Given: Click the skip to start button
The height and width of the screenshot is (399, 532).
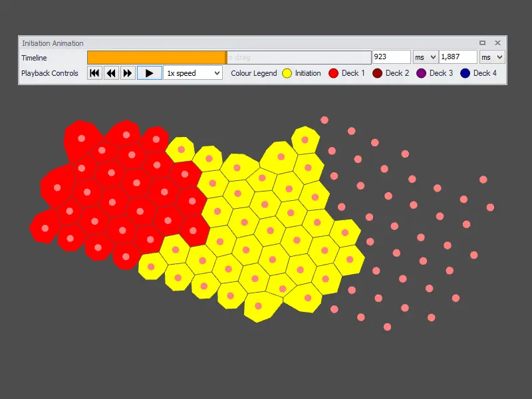Looking at the screenshot, I should pos(94,73).
